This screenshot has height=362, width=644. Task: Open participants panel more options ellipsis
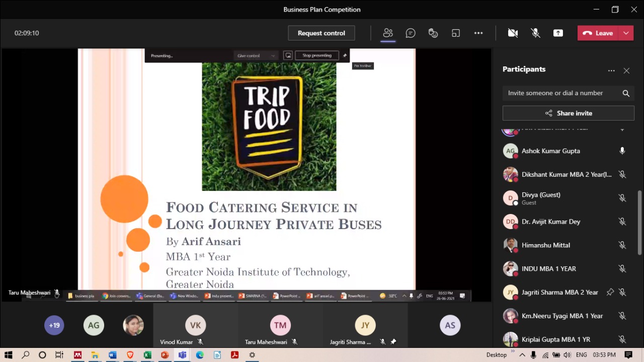pyautogui.click(x=611, y=71)
